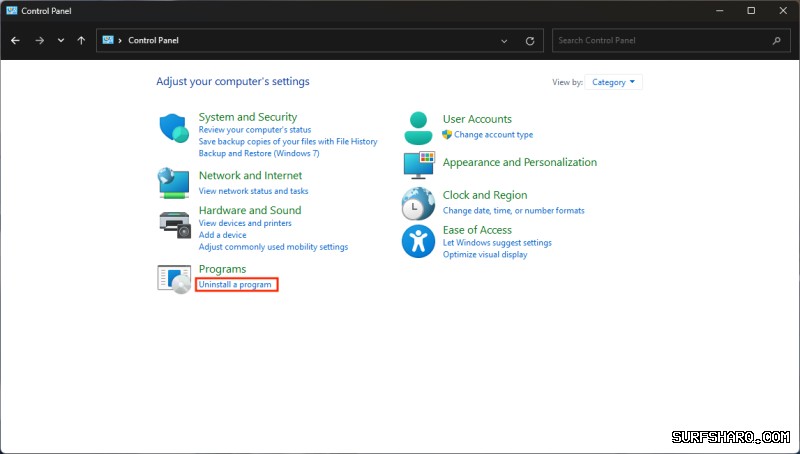800x454 pixels.
Task: Click the Appearance and Personalization monitor icon
Action: pyautogui.click(x=418, y=163)
